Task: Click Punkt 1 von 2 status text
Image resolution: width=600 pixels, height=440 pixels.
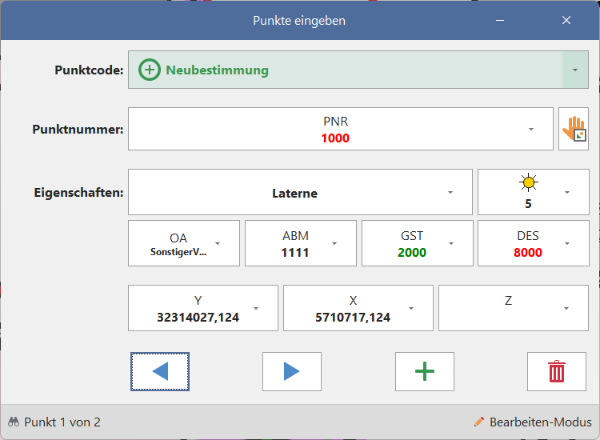Action: pos(62,422)
